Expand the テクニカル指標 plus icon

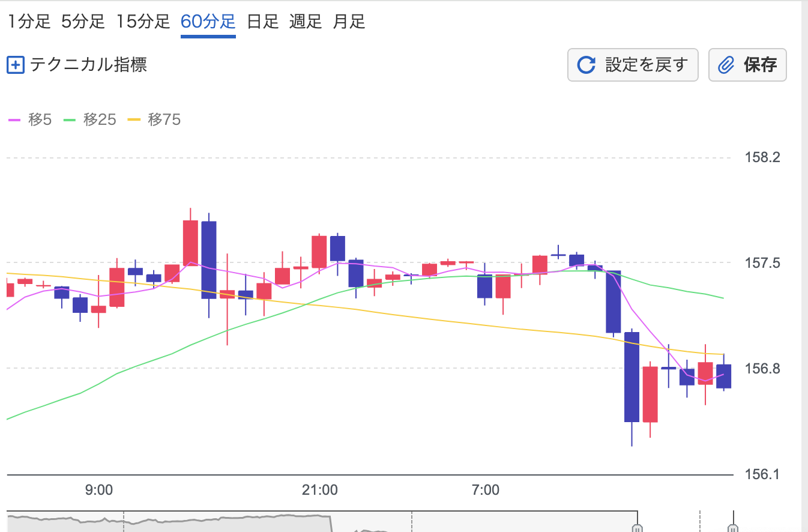pyautogui.click(x=15, y=65)
